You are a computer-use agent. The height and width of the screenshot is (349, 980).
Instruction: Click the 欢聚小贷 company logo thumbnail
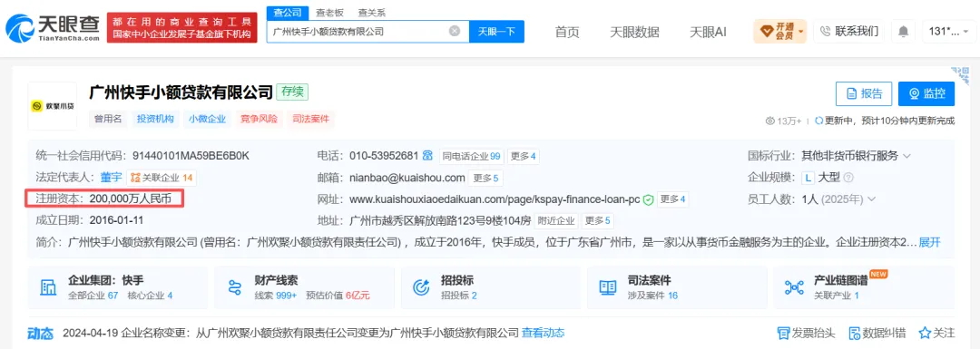coord(53,106)
